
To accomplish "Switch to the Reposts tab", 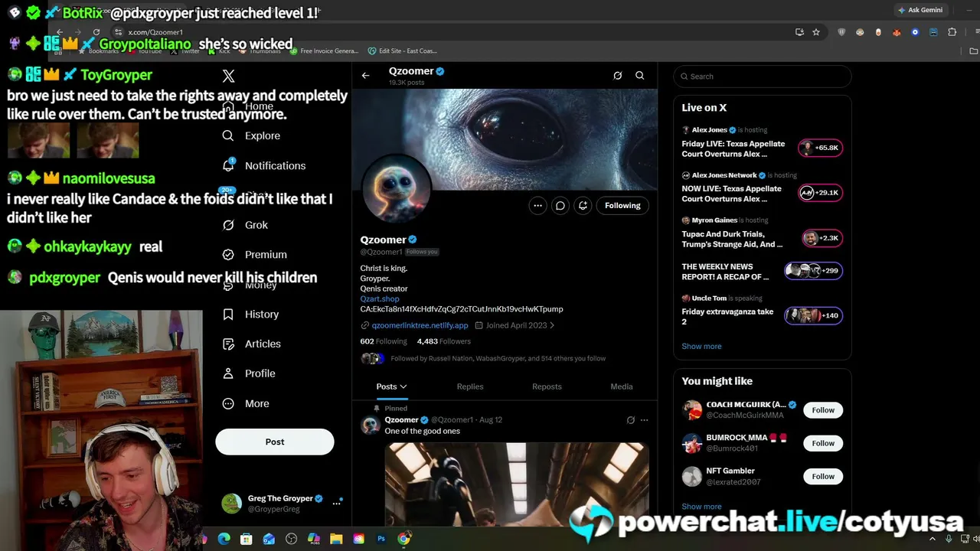I will 547,386.
